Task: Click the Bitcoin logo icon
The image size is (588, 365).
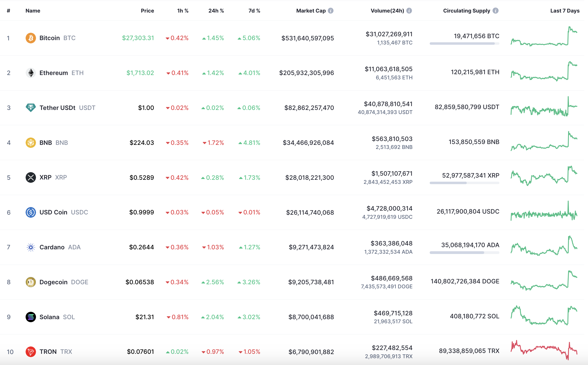Action: (31, 38)
